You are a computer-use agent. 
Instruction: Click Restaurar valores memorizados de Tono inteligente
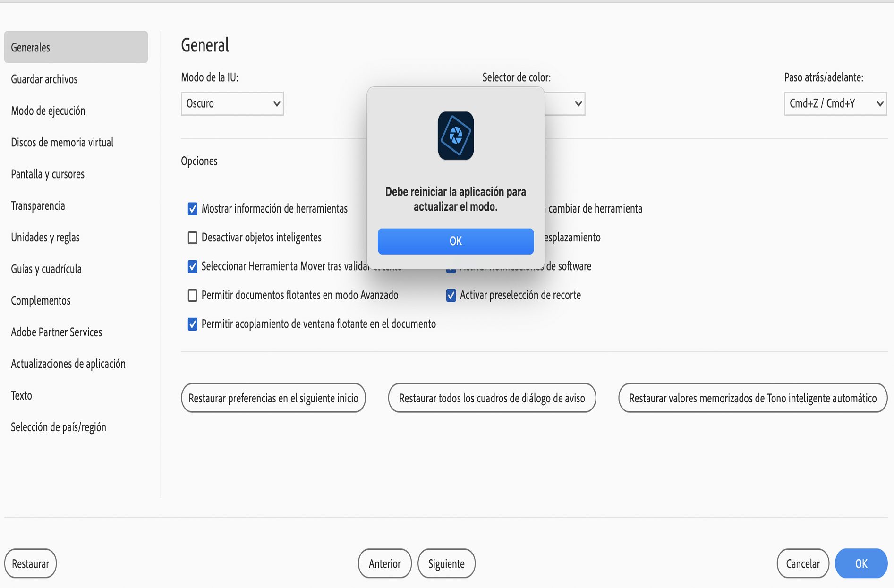[x=753, y=398]
